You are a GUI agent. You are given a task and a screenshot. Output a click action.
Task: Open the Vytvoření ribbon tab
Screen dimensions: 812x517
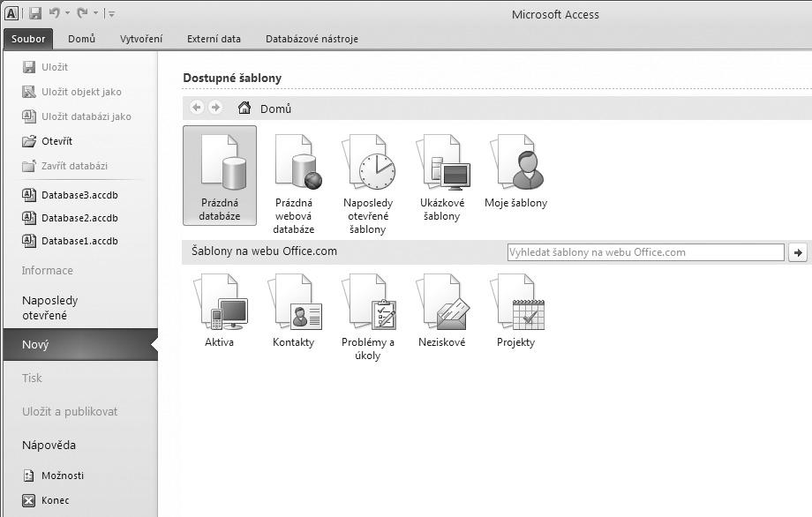coord(141,39)
